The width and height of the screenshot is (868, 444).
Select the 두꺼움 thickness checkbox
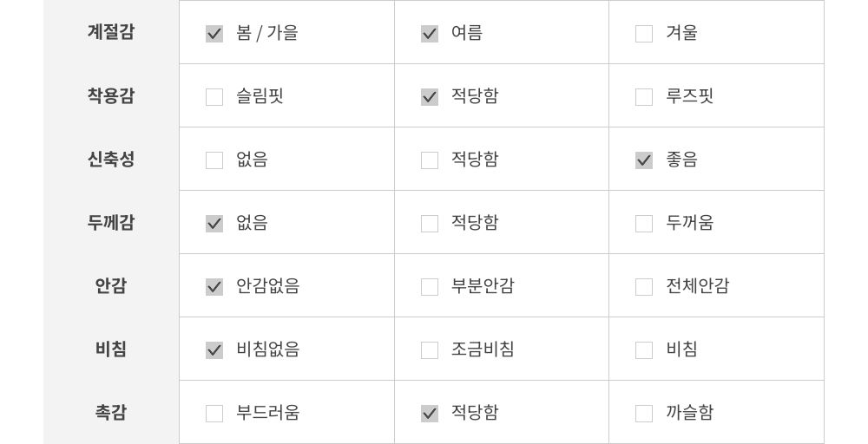pos(644,224)
